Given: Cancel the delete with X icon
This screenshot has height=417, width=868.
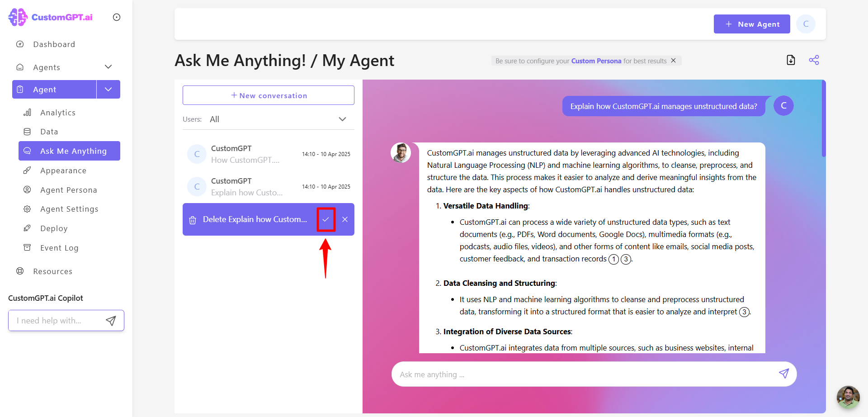Looking at the screenshot, I should point(345,219).
